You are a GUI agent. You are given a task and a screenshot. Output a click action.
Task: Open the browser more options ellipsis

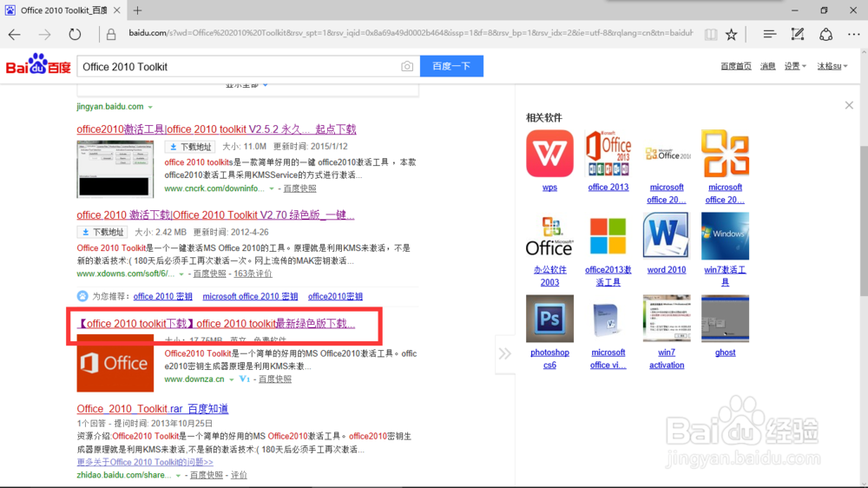pos(853,35)
